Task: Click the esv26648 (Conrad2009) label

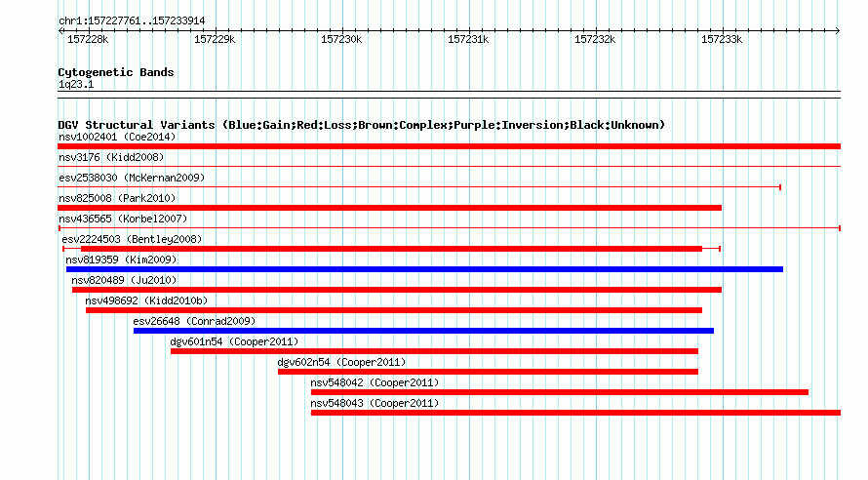Action: coord(194,321)
